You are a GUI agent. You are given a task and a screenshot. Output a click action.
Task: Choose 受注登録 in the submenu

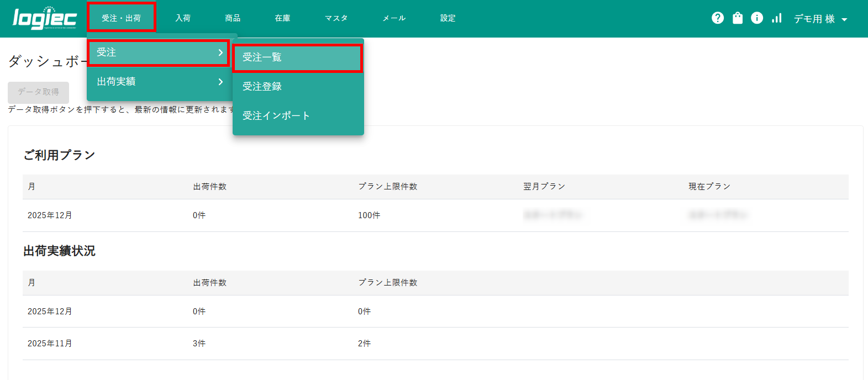click(297, 87)
